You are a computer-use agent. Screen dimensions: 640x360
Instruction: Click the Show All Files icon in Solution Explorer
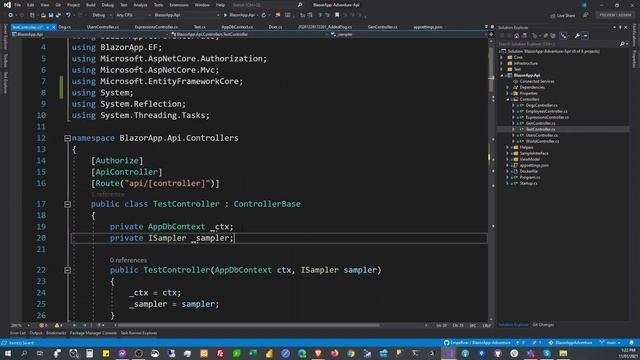click(x=553, y=36)
